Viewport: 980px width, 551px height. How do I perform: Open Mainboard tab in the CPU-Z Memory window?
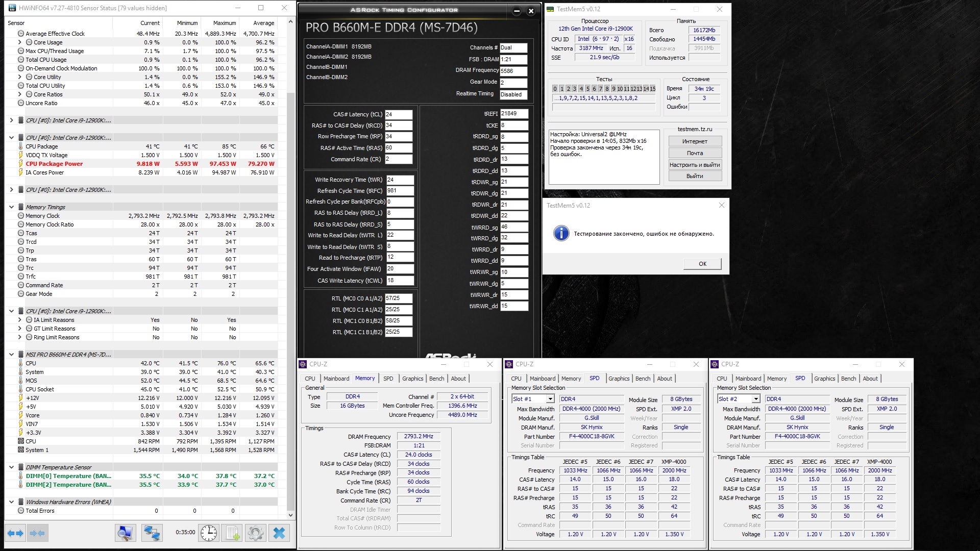pyautogui.click(x=336, y=379)
